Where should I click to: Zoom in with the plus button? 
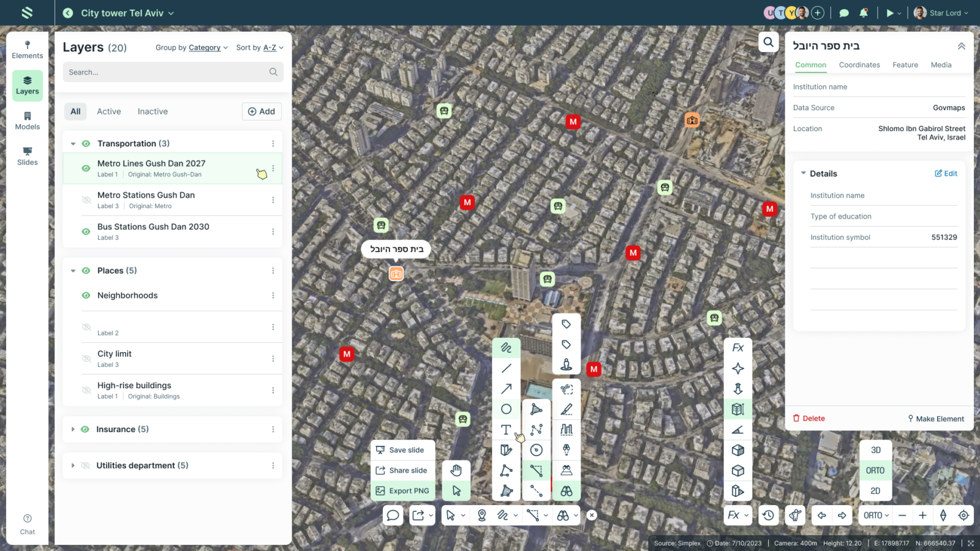[x=922, y=515]
